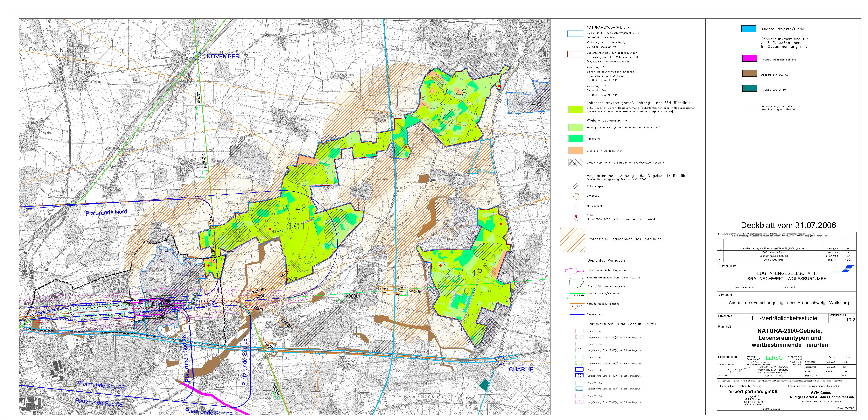868x420 pixels.
Task: Click the 'AVIA Consult' text
Action: pos(822,393)
